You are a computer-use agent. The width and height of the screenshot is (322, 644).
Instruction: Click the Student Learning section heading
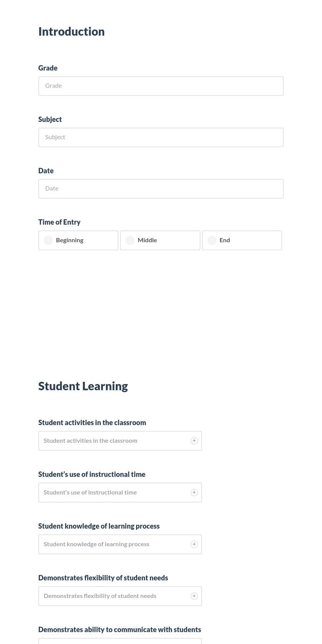[83, 386]
